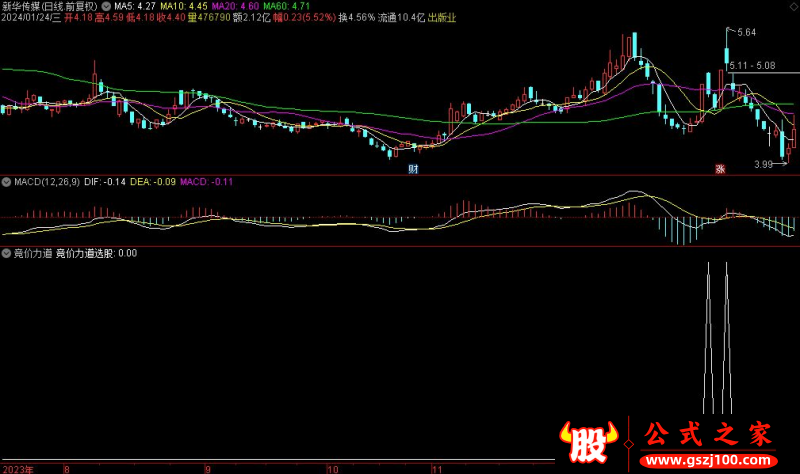Open the MACD indicator dropdown arrow
This screenshot has width=800, height=474.
click(x=8, y=182)
